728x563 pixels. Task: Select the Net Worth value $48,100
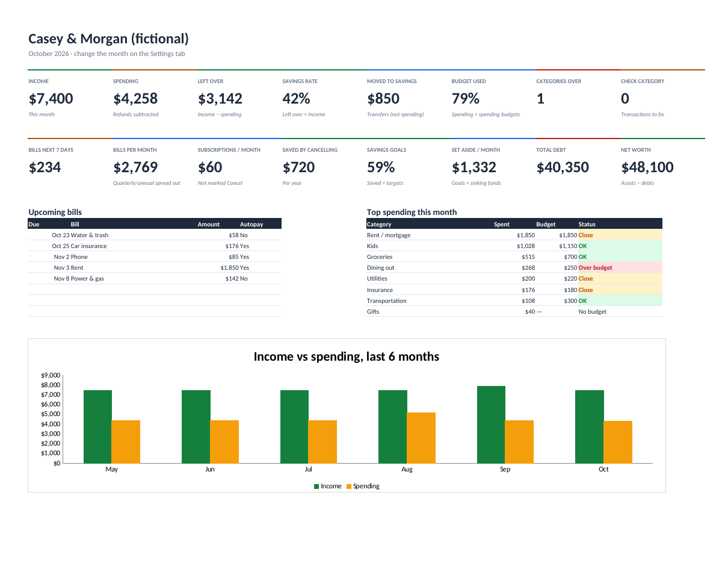point(647,167)
